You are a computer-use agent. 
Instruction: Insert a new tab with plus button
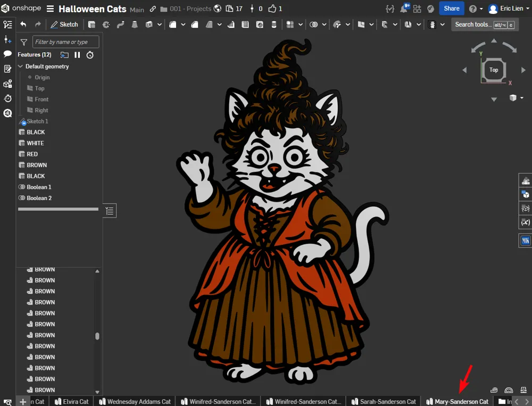click(23, 402)
